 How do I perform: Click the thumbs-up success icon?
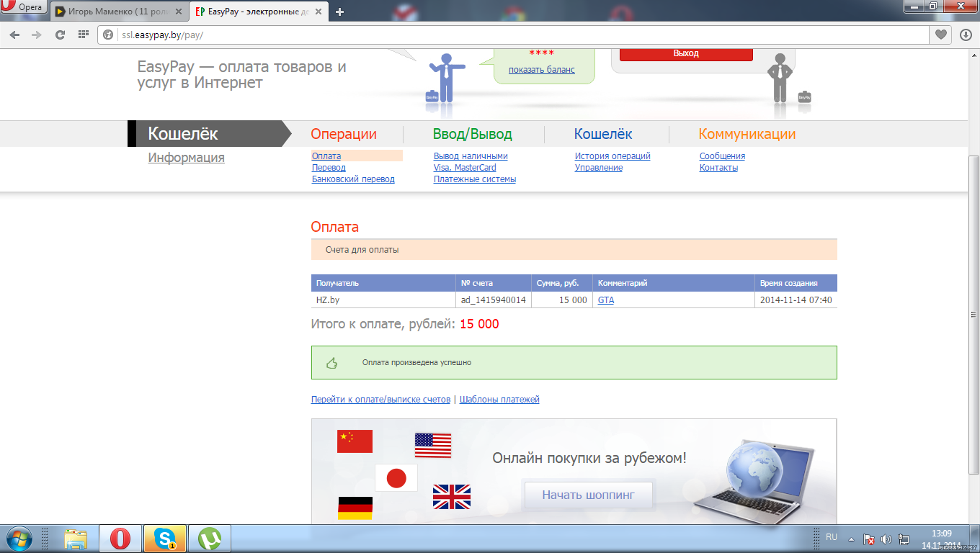(x=332, y=363)
